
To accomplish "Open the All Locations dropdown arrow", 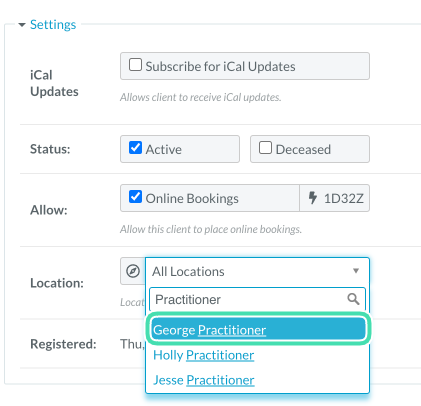I will point(356,271).
